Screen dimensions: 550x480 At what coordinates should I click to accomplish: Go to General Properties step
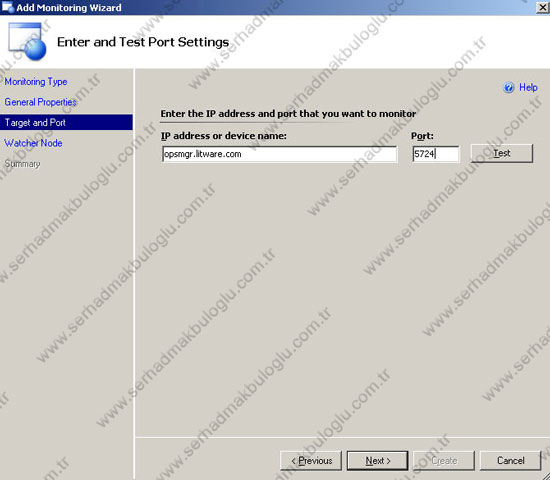click(x=40, y=102)
